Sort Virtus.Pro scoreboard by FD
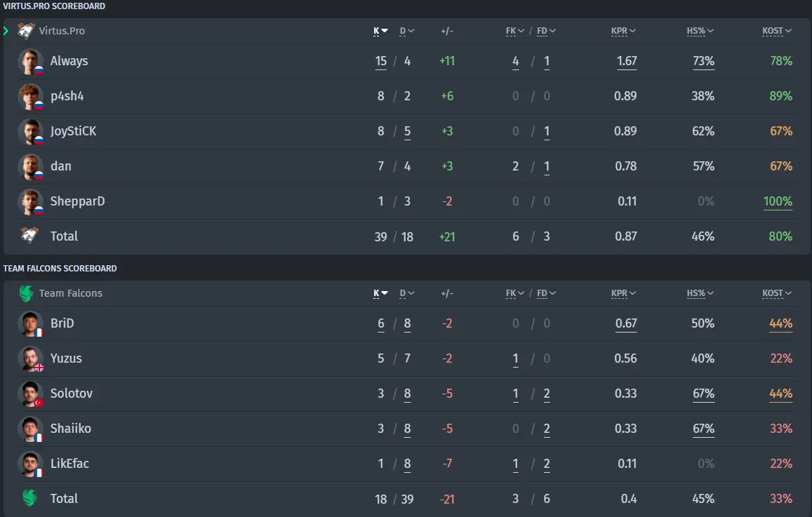The height and width of the screenshot is (517, 812). tap(546, 31)
